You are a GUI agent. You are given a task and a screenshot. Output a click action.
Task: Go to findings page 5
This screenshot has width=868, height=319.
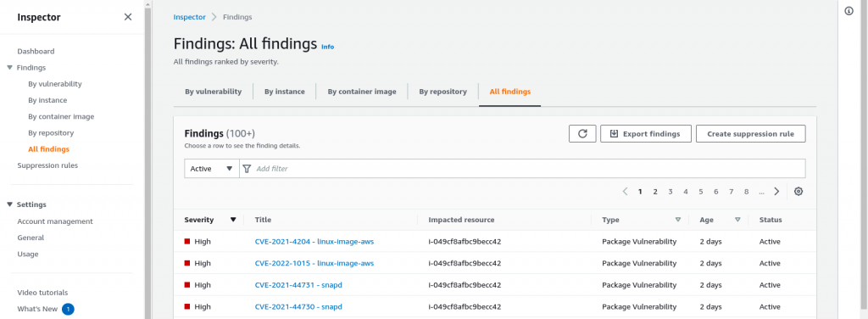(x=701, y=192)
